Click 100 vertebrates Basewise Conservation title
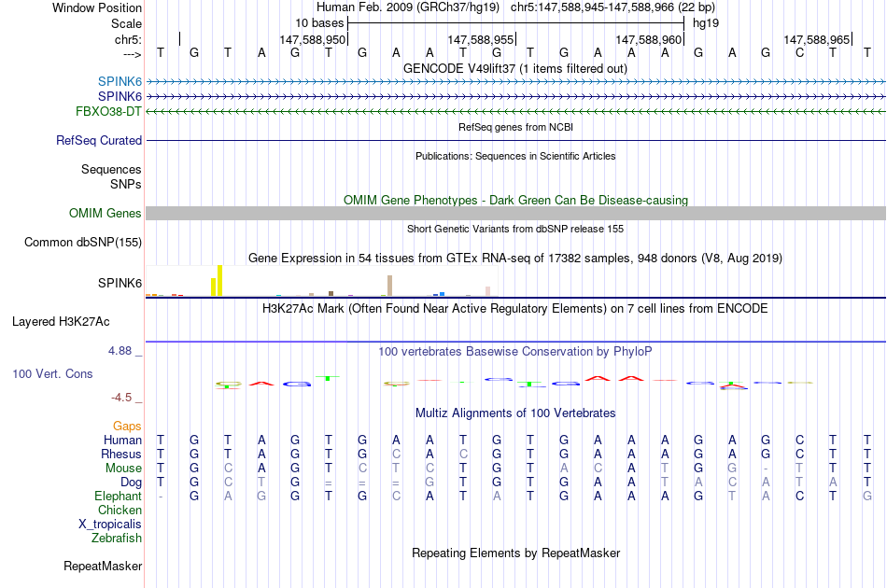 click(x=515, y=352)
